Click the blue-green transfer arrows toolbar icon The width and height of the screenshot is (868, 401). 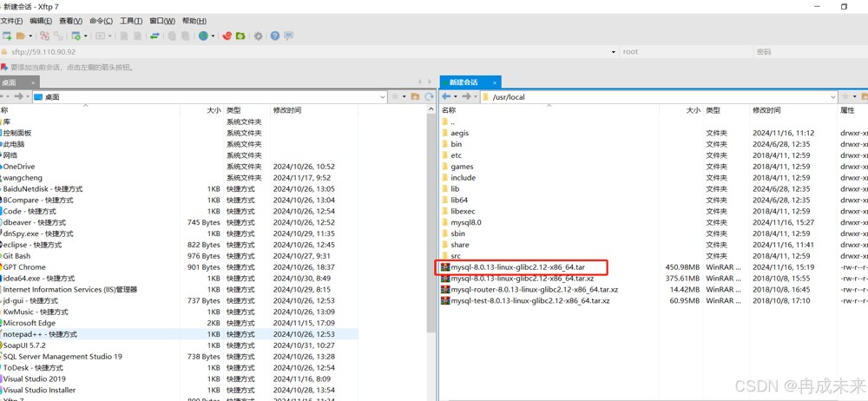155,36
